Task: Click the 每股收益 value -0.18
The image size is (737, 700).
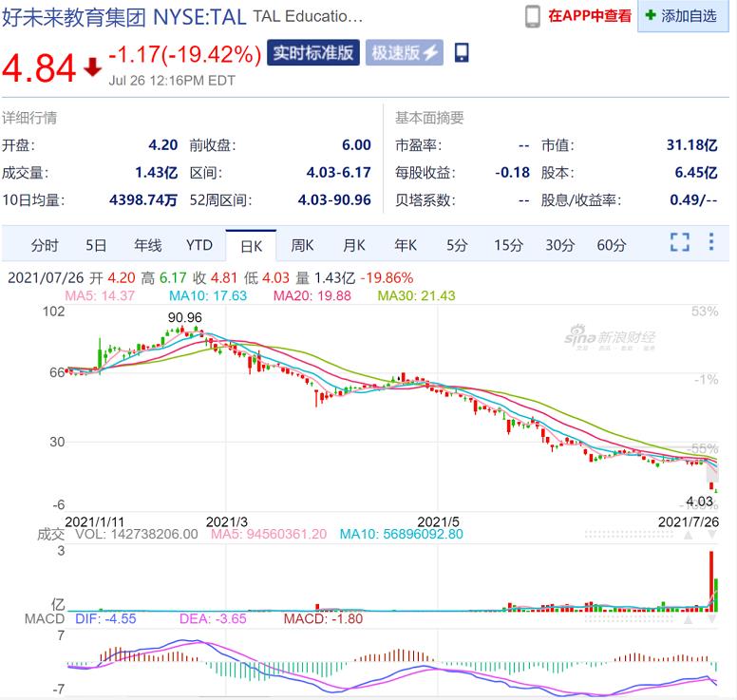Action: click(x=512, y=173)
